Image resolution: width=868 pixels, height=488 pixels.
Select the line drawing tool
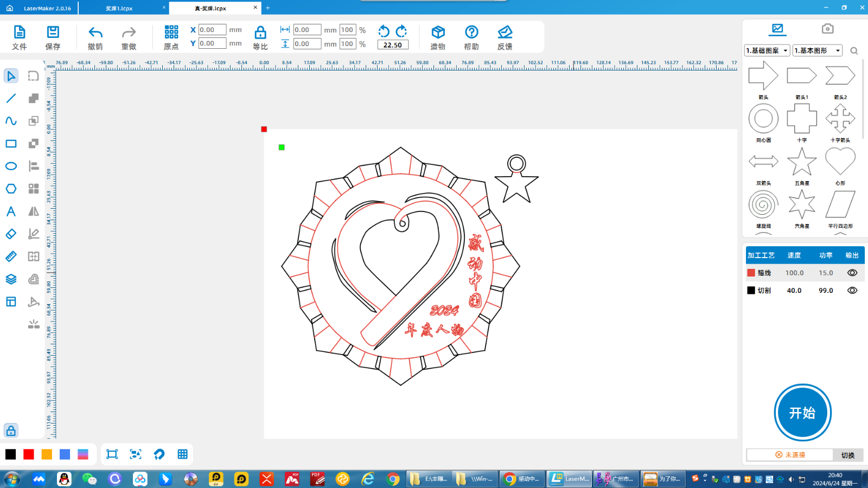11,98
